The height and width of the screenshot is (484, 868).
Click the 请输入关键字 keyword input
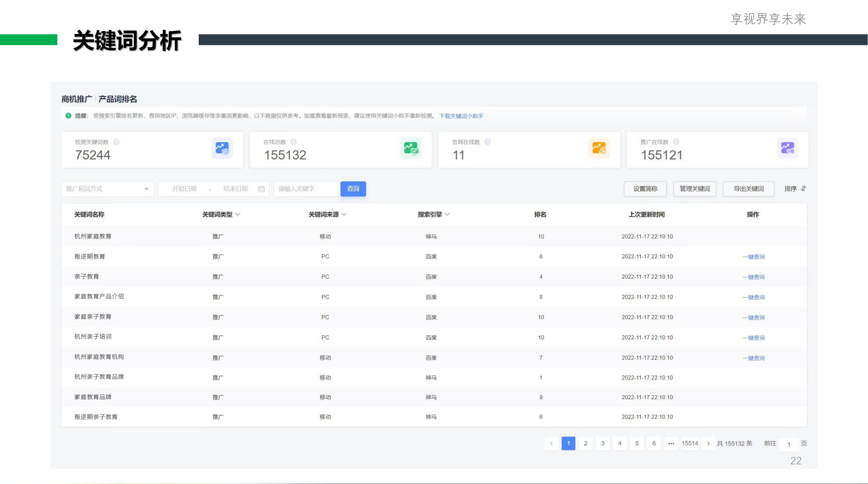[307, 189]
